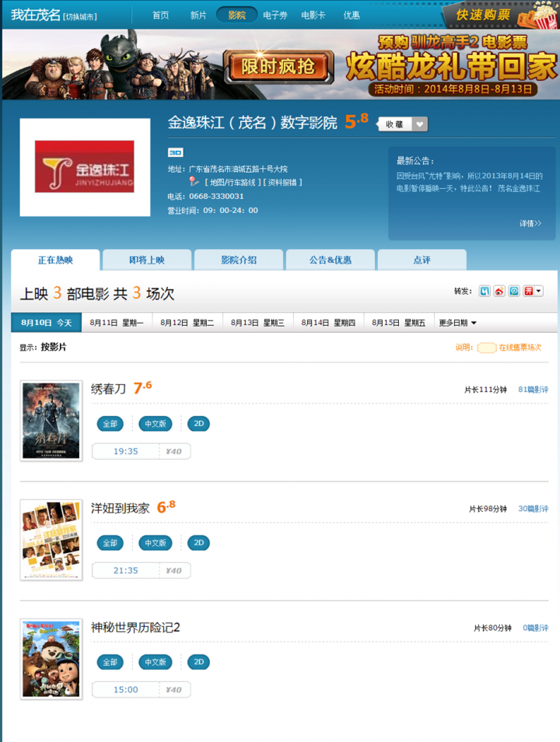Switch to 公告&优惠 tab
This screenshot has width=560, height=742.
click(x=331, y=260)
